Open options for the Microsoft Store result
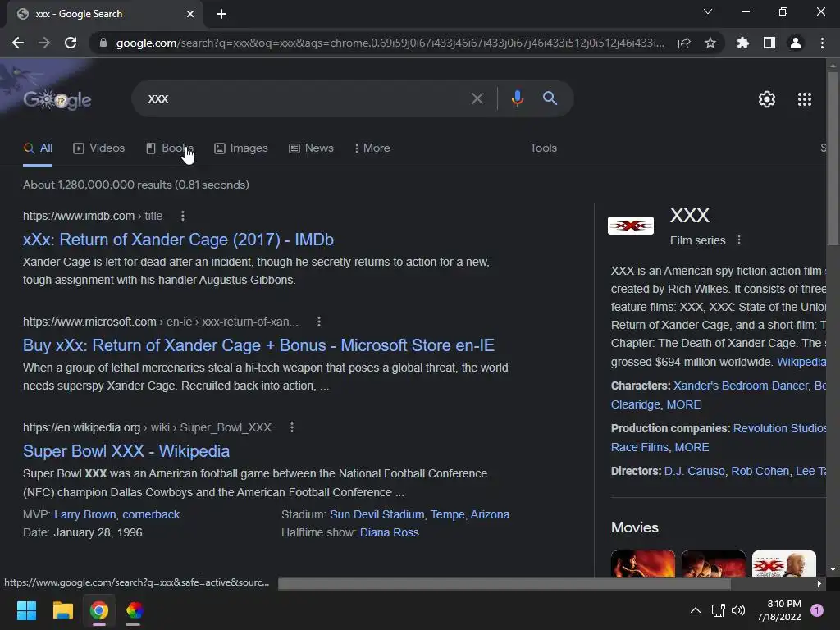This screenshot has height=630, width=840. click(319, 322)
